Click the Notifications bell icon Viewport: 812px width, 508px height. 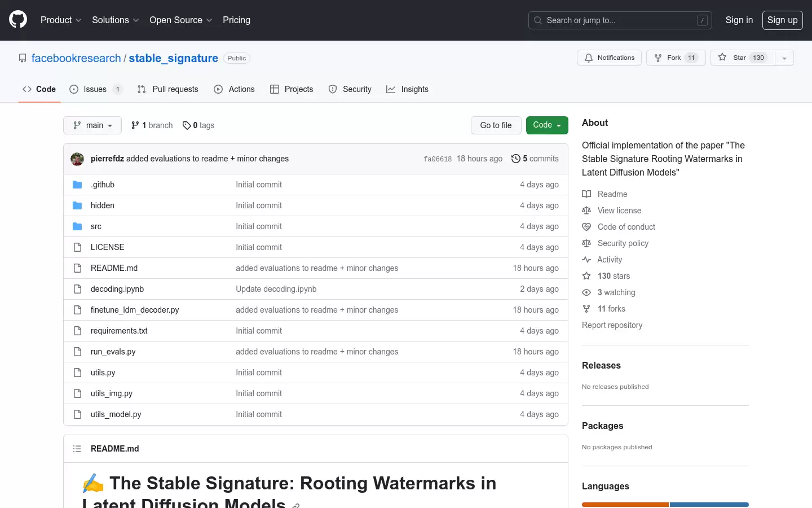point(589,58)
